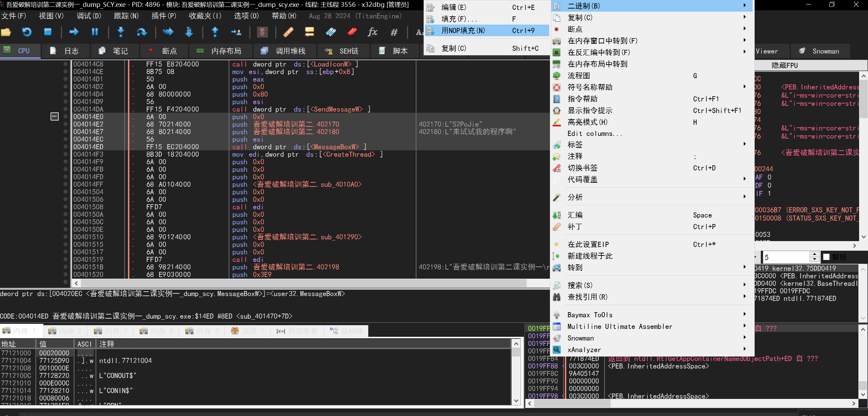Open the SEH链 tab
868x416 pixels.
click(343, 51)
